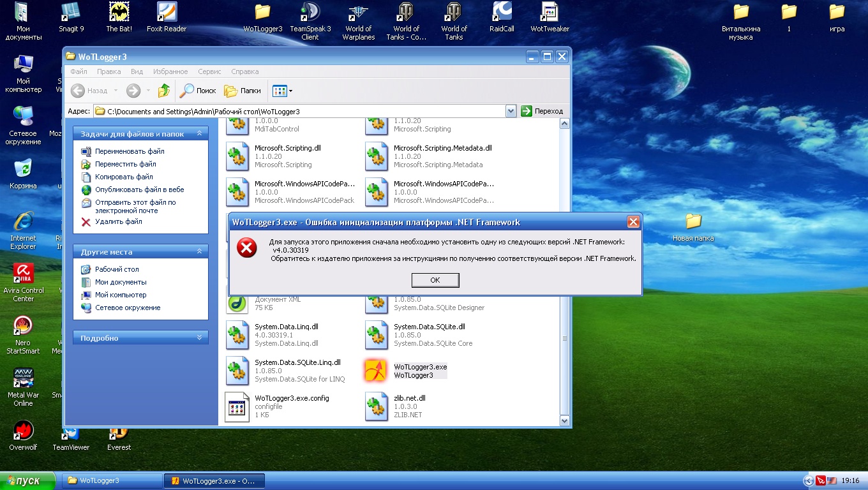Open the Сервис menu

209,71
